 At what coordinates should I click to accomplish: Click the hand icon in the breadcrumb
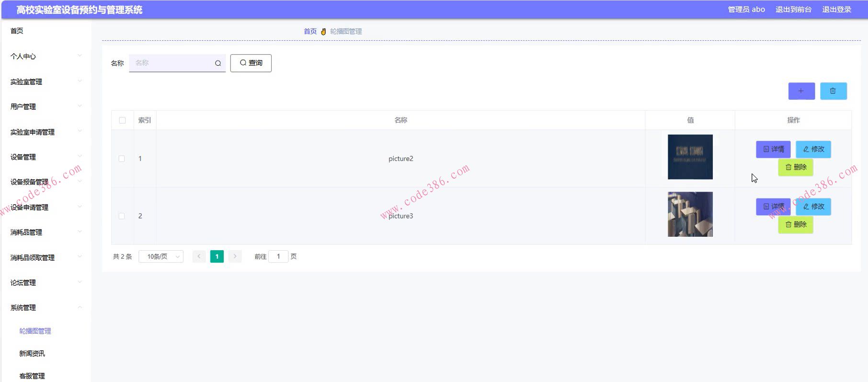coord(323,32)
